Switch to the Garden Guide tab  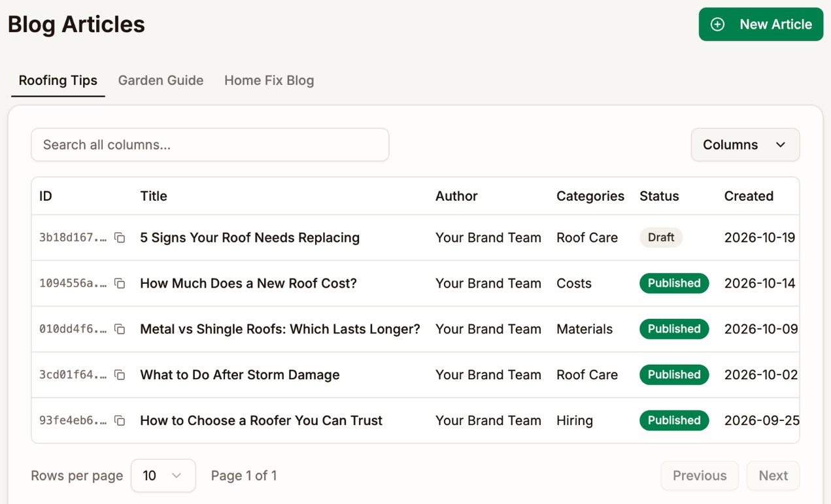click(161, 80)
